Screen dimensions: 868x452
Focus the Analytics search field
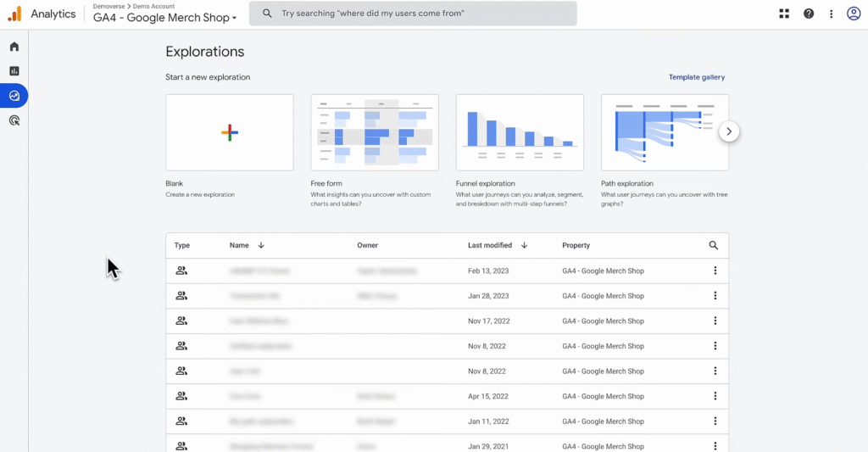[413, 14]
